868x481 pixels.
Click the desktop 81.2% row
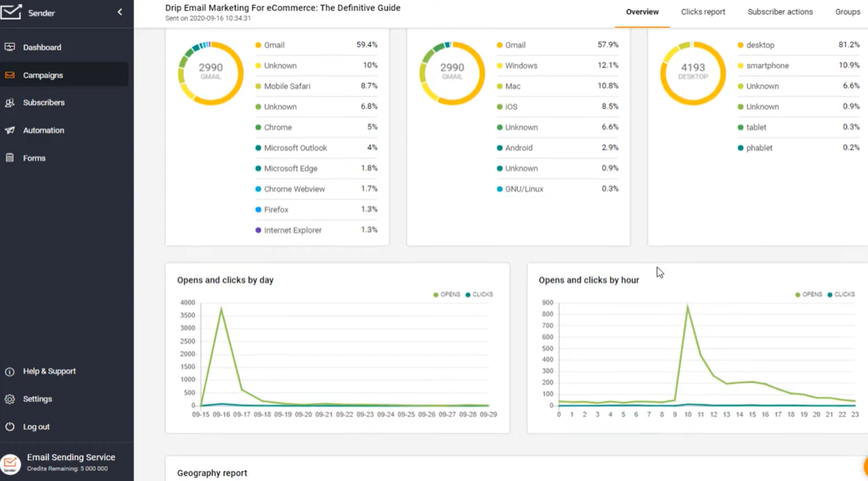[799, 45]
